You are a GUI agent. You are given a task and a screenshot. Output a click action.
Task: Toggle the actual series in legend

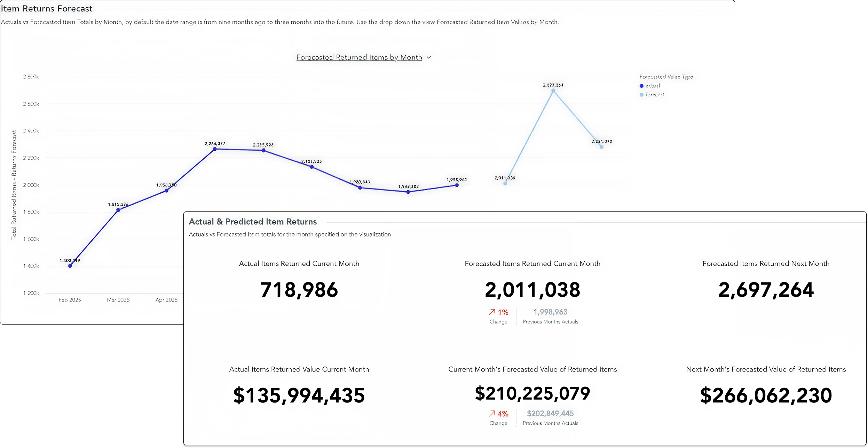pos(653,86)
